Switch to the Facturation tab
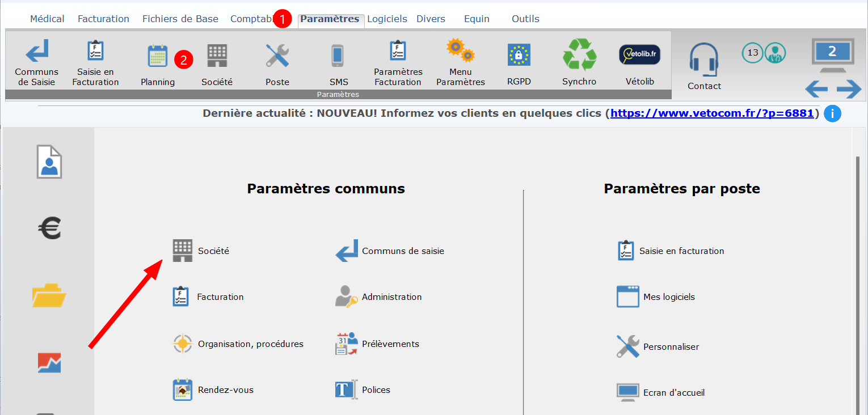The height and width of the screenshot is (415, 868). click(103, 19)
